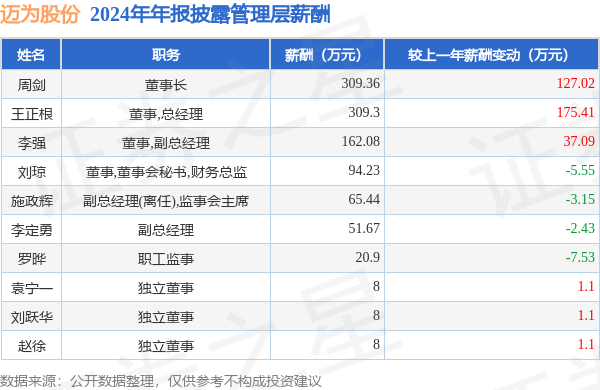The image size is (600, 390).
Task: Select the name 赵徐
Action: coord(31,346)
